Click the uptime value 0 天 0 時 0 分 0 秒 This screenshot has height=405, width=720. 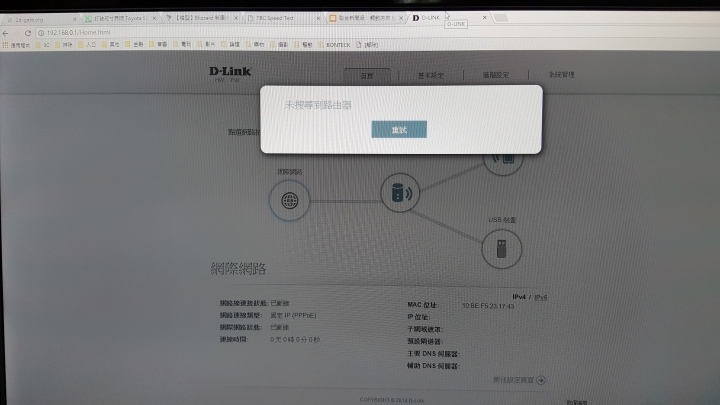[x=295, y=339]
